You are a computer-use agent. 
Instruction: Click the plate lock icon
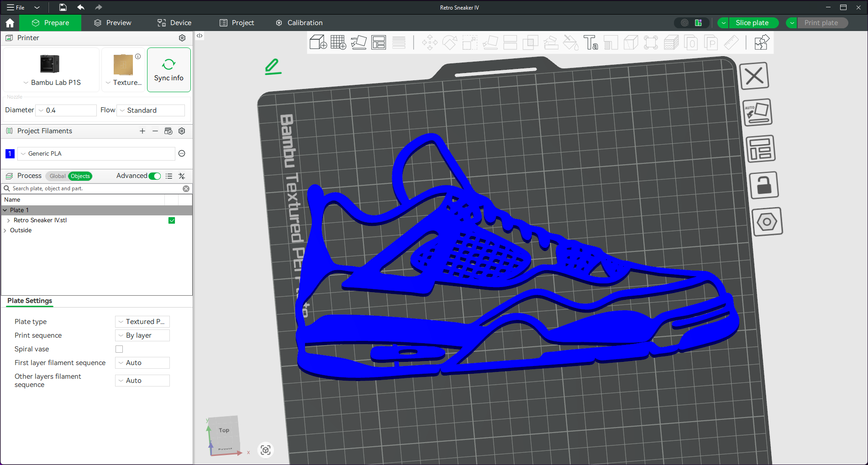tap(764, 185)
